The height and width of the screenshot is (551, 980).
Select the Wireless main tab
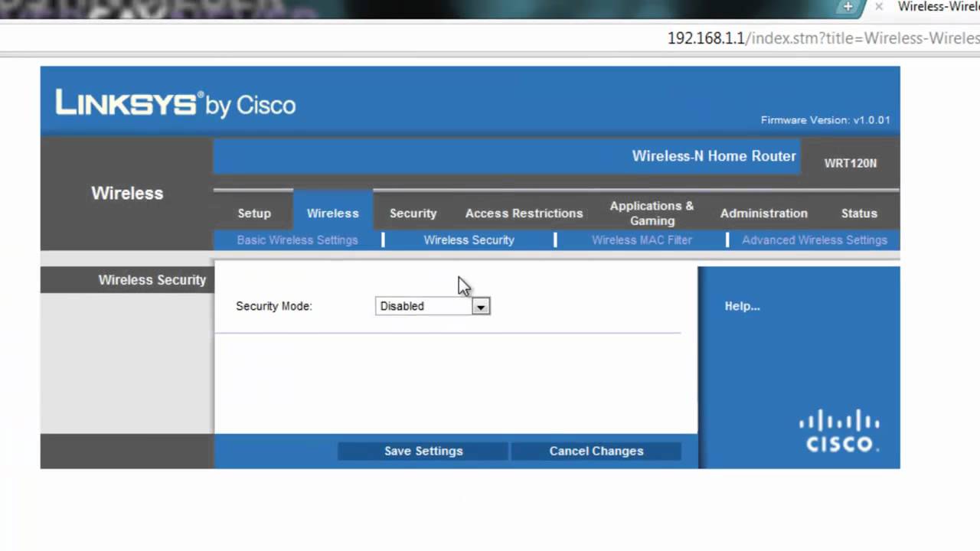[332, 214]
